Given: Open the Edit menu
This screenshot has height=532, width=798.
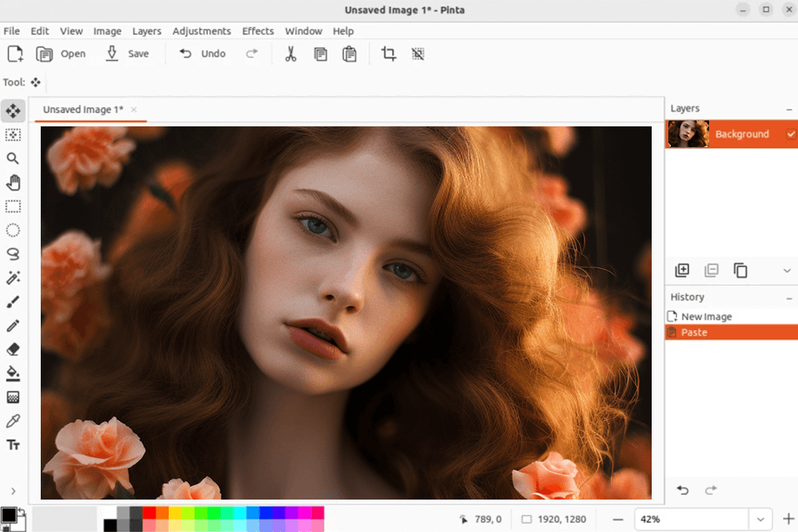Looking at the screenshot, I should pyautogui.click(x=40, y=31).
